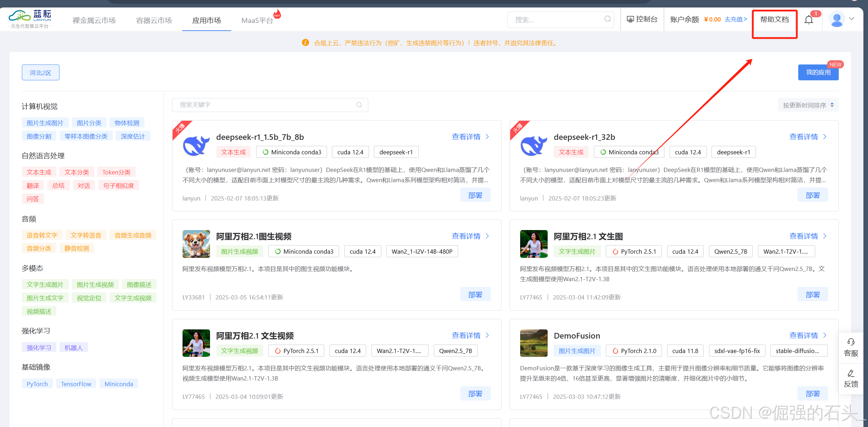This screenshot has width=868, height=427.
Task: Click the keyword search magnifier icon
Action: tap(359, 105)
